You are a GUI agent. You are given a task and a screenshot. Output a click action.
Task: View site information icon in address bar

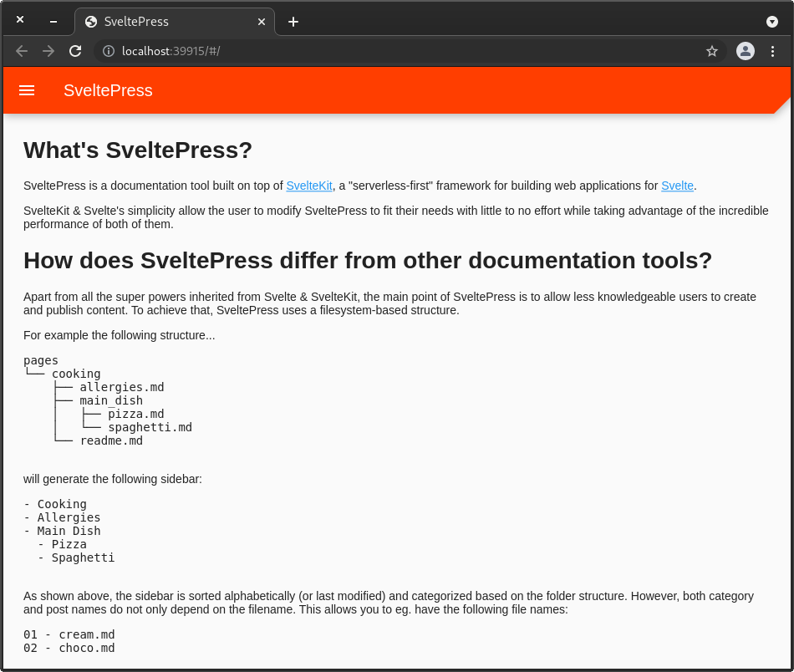tap(109, 51)
